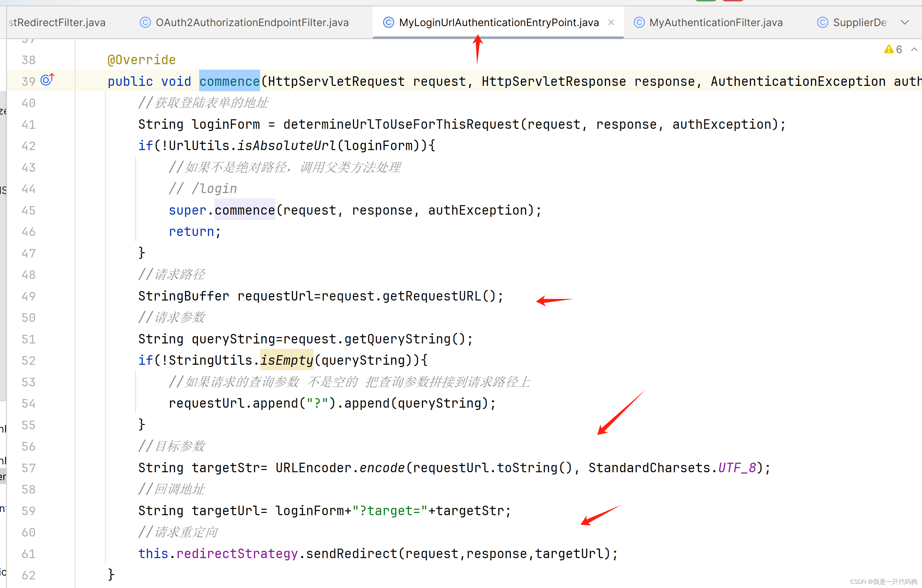Click the isEmpty method call on line 52

coord(287,360)
